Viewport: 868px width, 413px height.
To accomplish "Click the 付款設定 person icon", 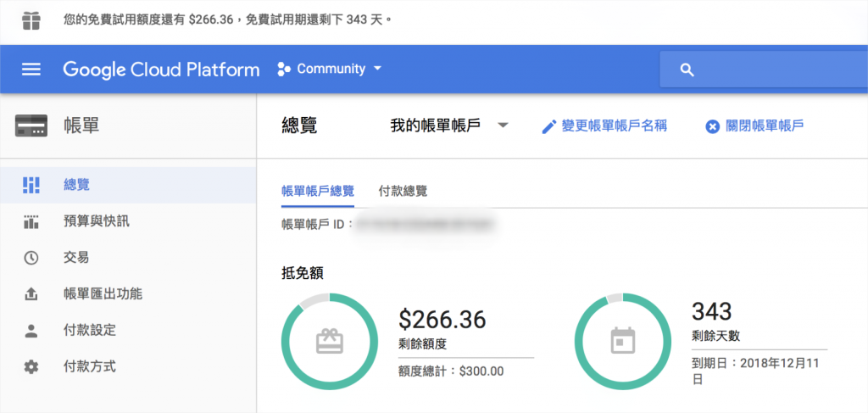I will [x=31, y=331].
